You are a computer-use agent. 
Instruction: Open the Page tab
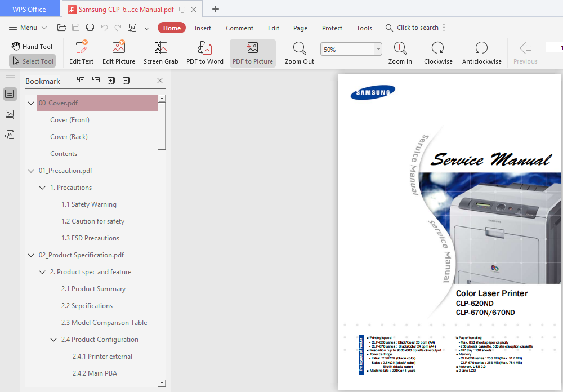[300, 28]
